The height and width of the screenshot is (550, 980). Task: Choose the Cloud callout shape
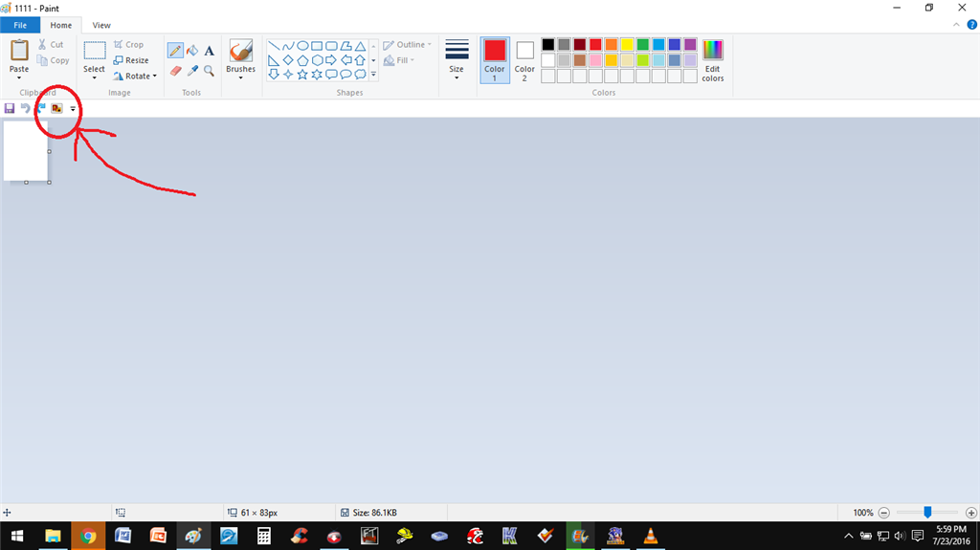tap(360, 75)
